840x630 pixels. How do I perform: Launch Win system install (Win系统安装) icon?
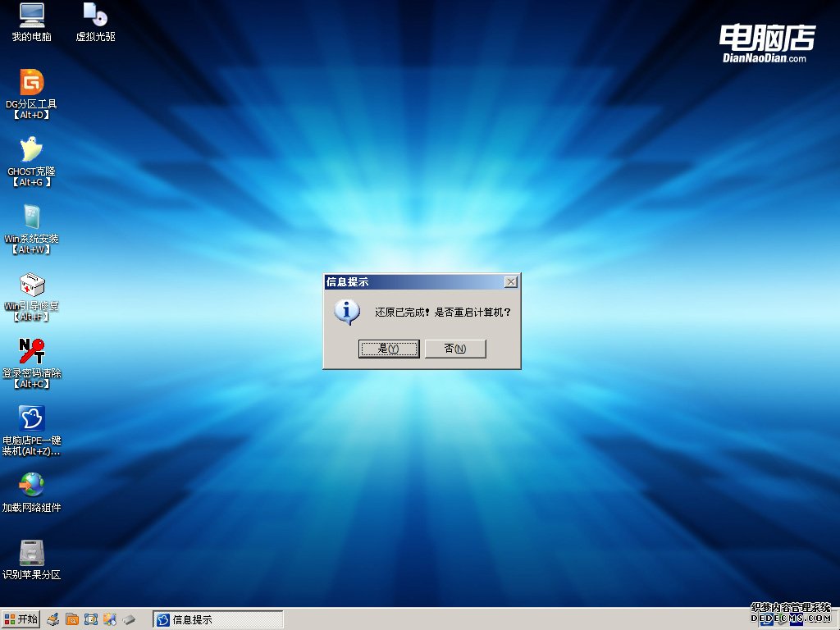tap(31, 217)
